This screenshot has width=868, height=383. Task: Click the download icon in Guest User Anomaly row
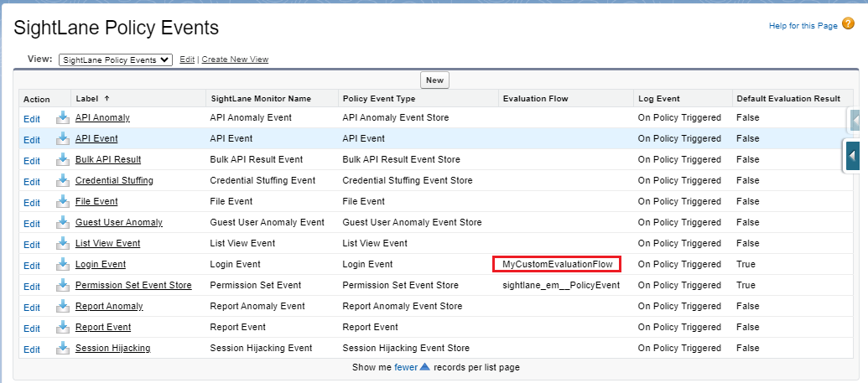coord(63,222)
